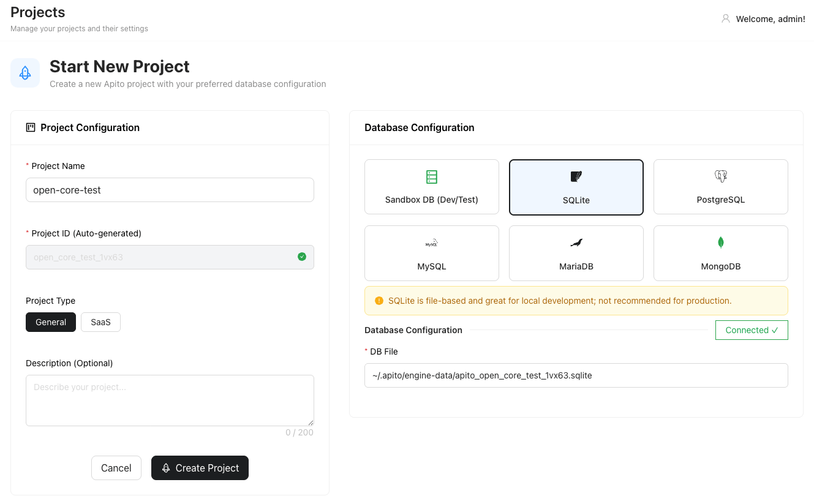Screen dimensions: 814x504
Task: Click the user avatar icon near Welcome
Action: tap(726, 19)
